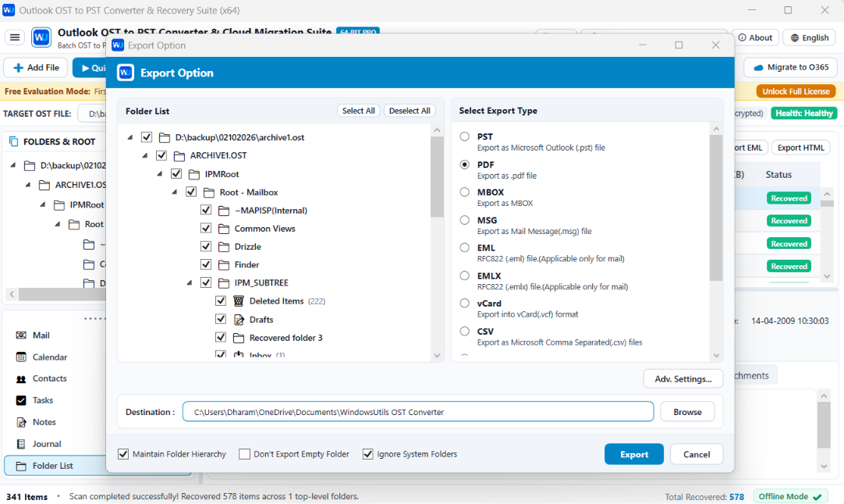Select EMLX export type
This screenshot has width=844, height=504.
(465, 275)
